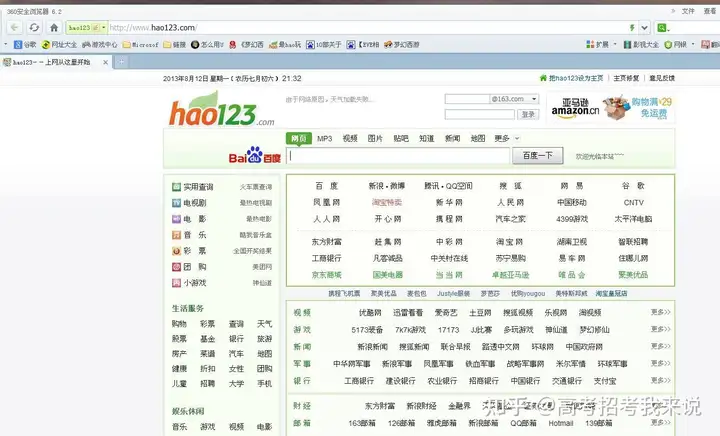
Task: Expand 更多>> in the 视频 links row
Action: click(x=661, y=312)
